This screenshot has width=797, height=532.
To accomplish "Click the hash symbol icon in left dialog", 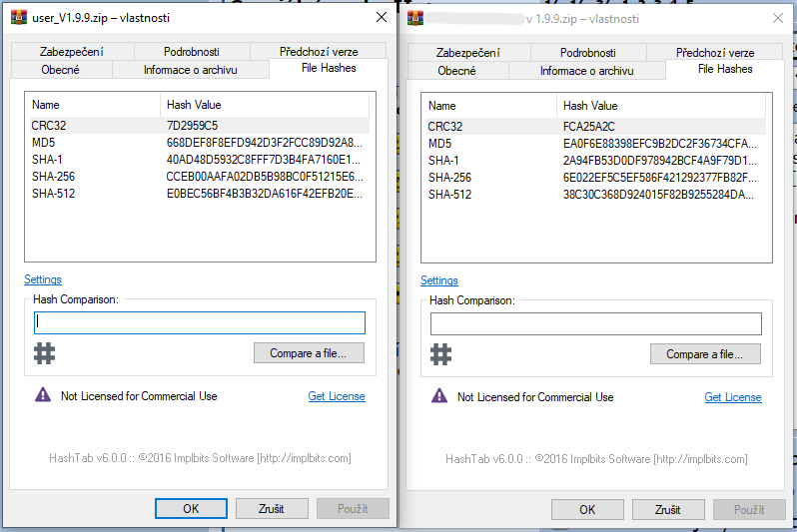I will pos(43,352).
